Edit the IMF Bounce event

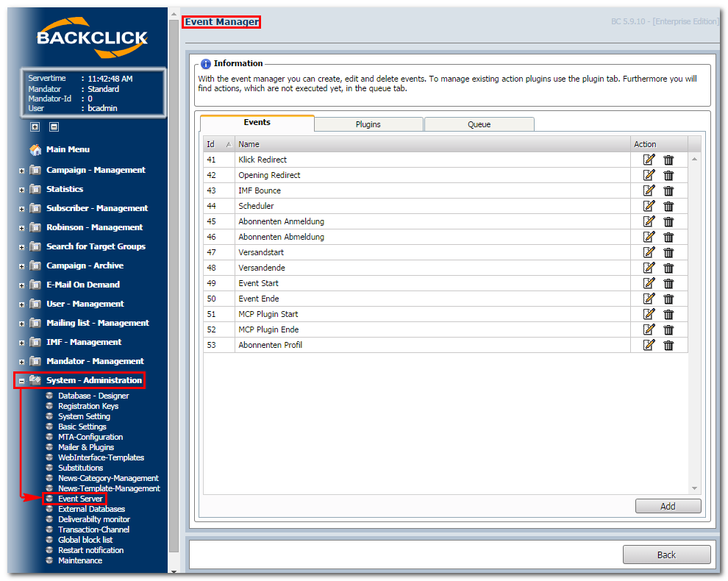pyautogui.click(x=649, y=190)
